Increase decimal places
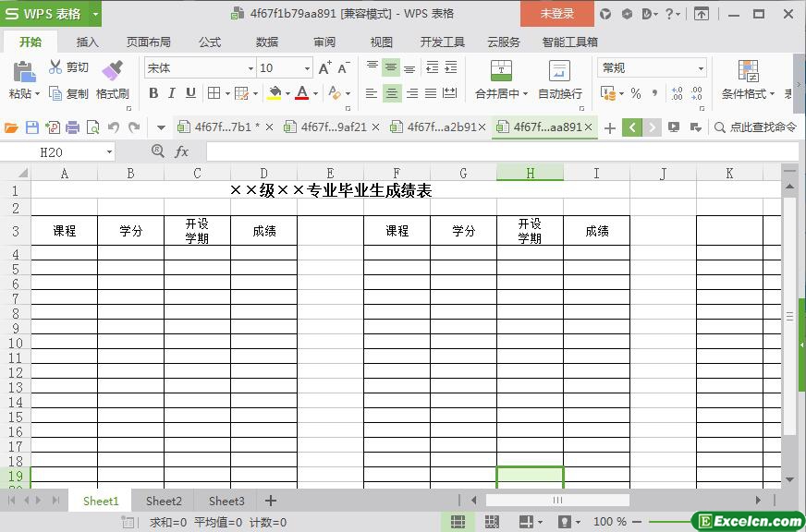806x532 pixels. (677, 93)
